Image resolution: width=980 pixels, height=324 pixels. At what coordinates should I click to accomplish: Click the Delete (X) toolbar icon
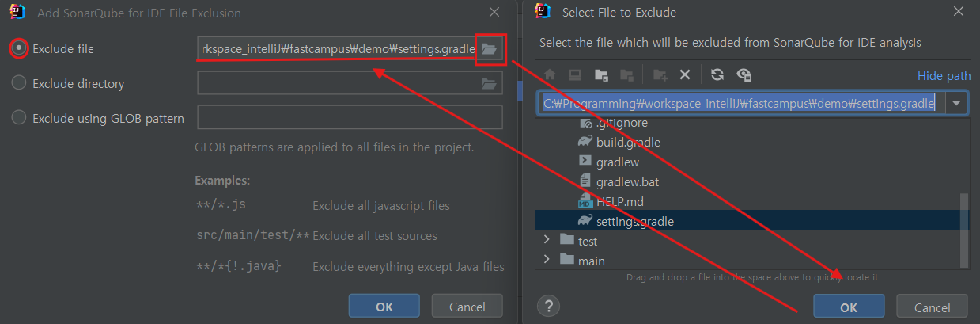[685, 74]
